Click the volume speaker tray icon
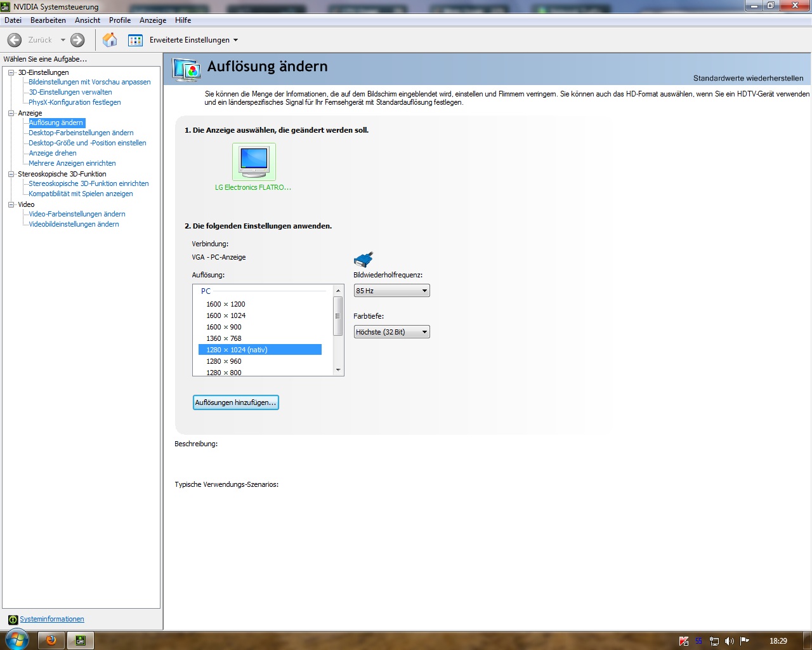 (x=730, y=641)
